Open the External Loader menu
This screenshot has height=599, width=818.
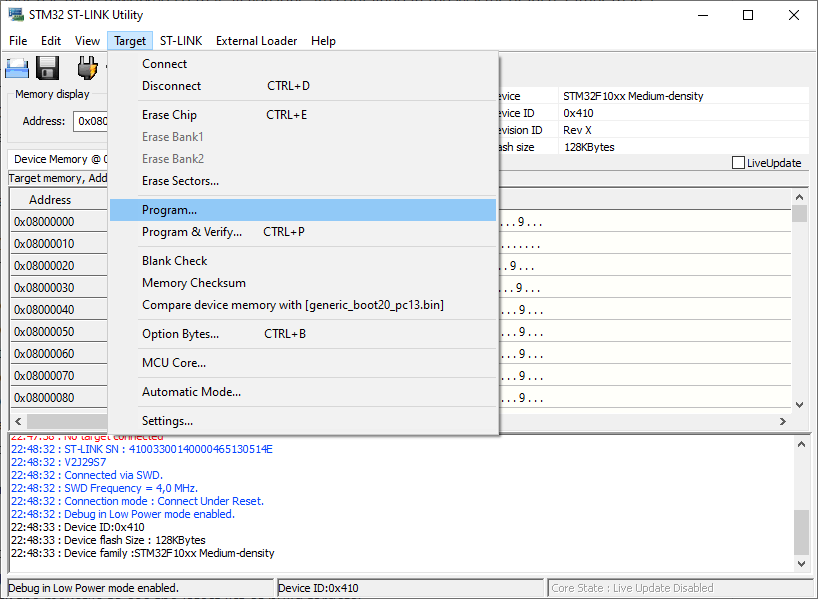[257, 41]
